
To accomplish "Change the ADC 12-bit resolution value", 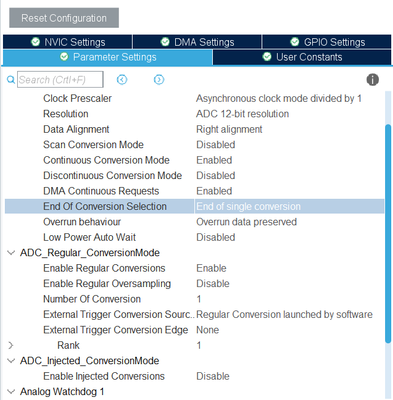I will click(242, 114).
